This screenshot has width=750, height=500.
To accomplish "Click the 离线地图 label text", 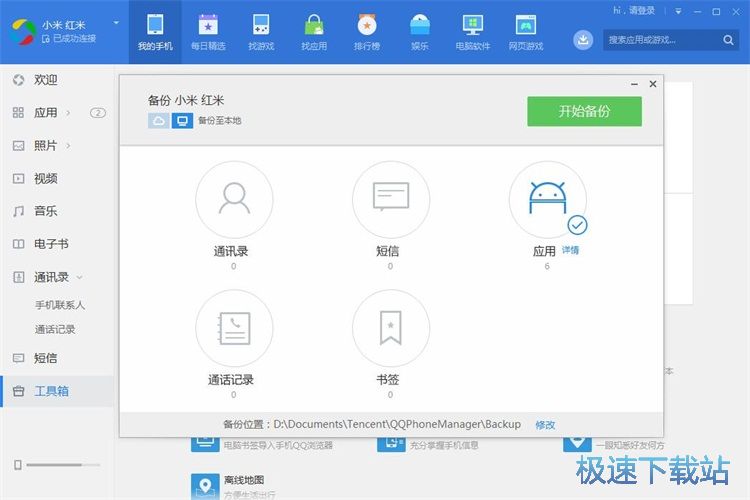I will tap(244, 480).
